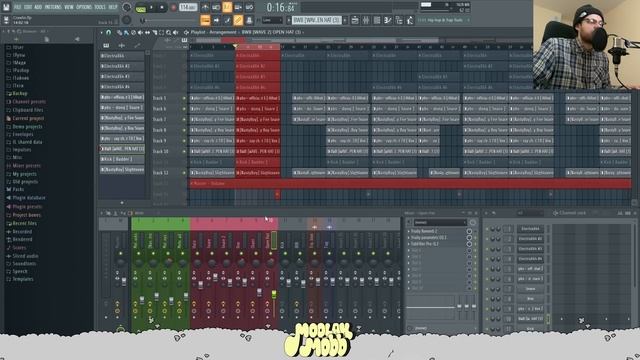Click the Electra88a #3 channel button
Image resolution: width=640 pixels, height=360 pixels.
[x=530, y=249]
